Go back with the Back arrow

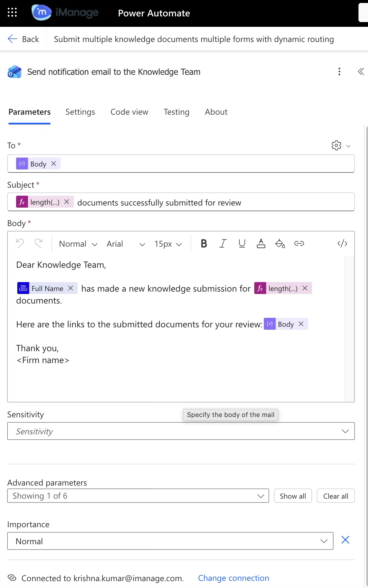[23, 39]
